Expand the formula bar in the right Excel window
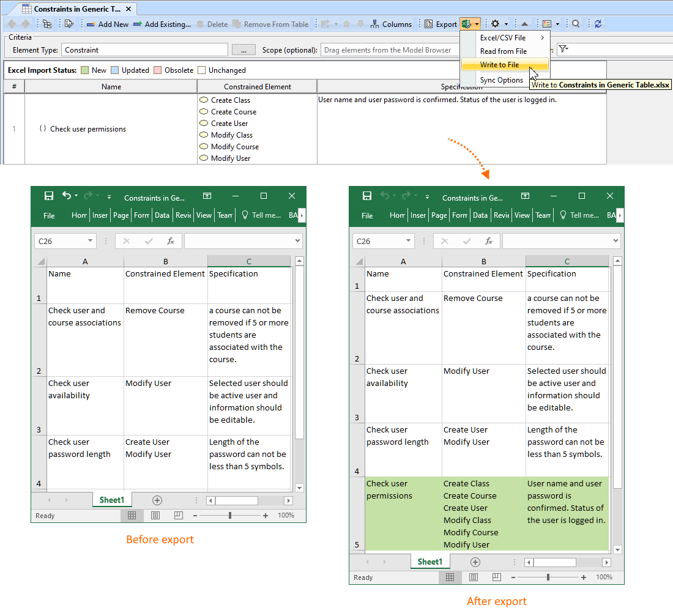Screen dimensions: 673x616 (615, 241)
